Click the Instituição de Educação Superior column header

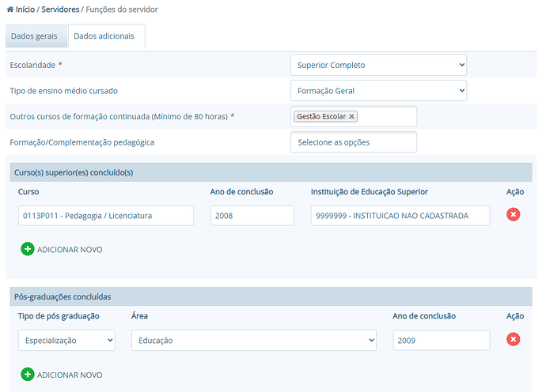(370, 191)
